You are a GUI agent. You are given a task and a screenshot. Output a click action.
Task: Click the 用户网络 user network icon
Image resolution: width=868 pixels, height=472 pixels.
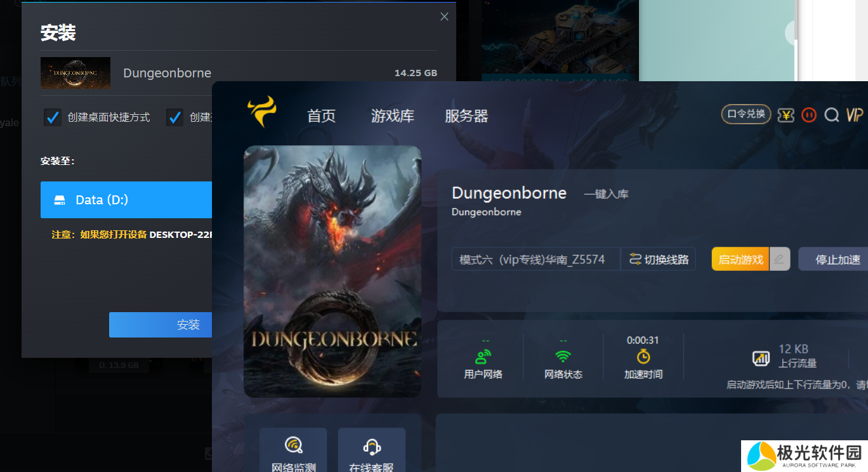coord(483,357)
